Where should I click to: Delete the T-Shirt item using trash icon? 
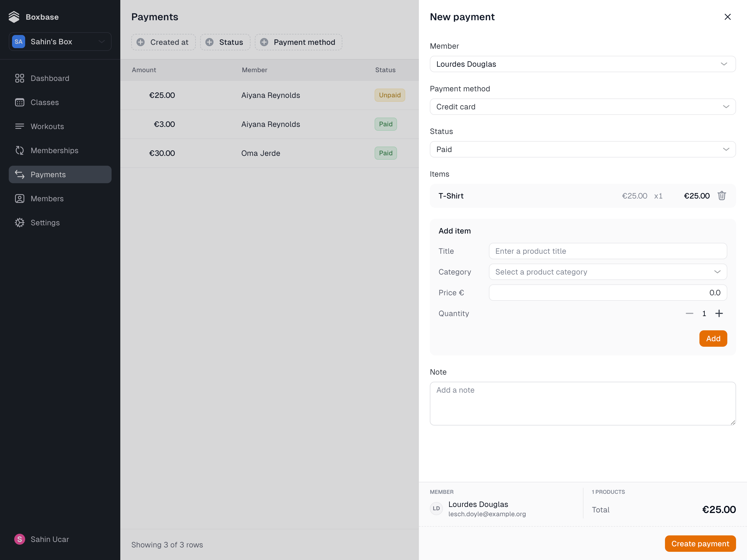[722, 196]
